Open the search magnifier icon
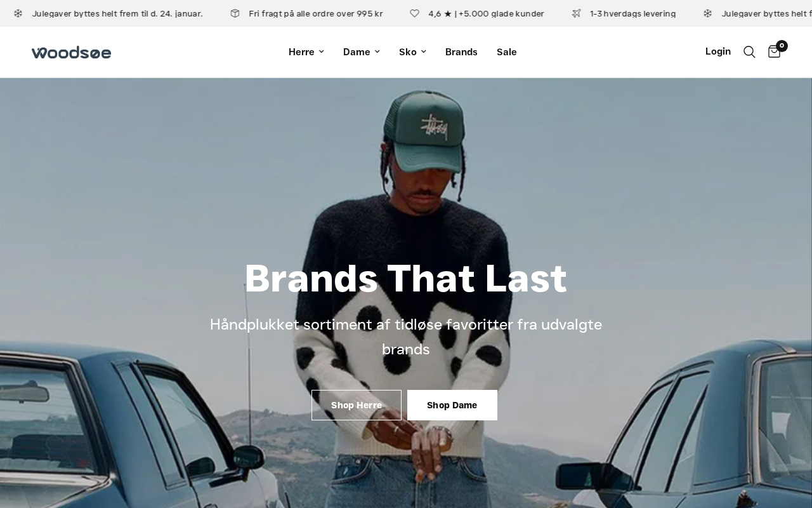Screen dimensions: 812x508 [749, 52]
